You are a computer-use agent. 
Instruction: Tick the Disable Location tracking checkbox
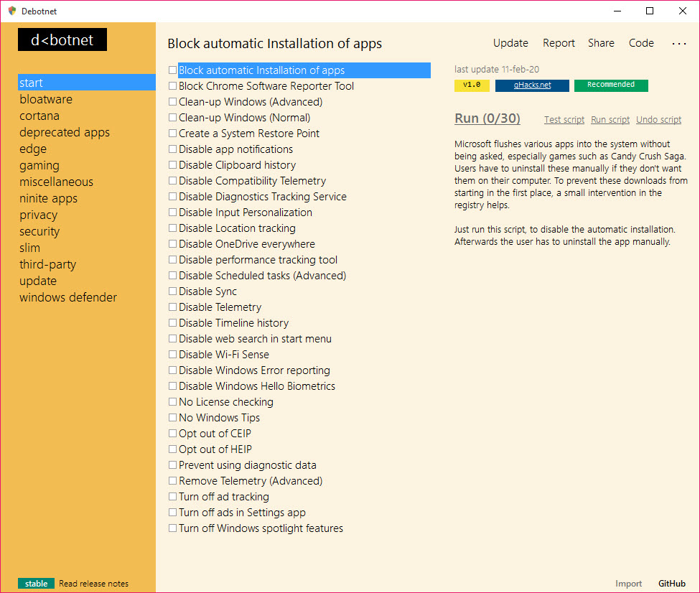[172, 228]
